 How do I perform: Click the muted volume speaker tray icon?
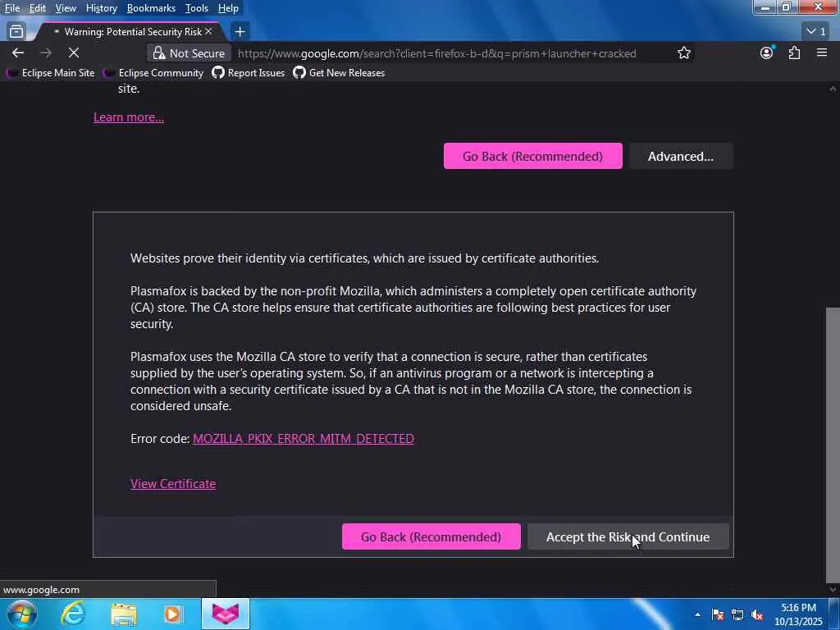tap(757, 615)
